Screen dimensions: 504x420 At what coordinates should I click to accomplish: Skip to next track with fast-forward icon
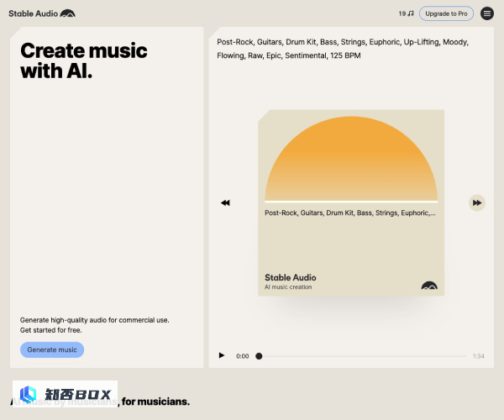(477, 202)
